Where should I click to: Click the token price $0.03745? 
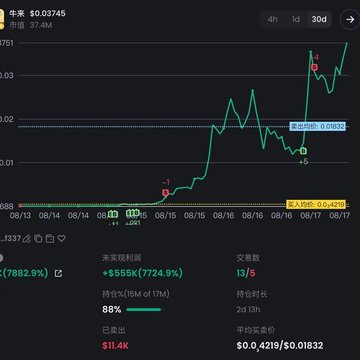click(48, 14)
